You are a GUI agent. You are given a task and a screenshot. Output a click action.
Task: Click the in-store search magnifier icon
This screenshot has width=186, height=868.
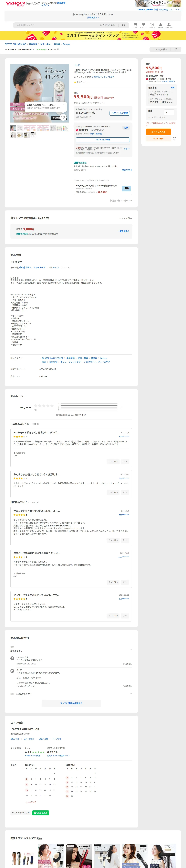click(176, 49)
